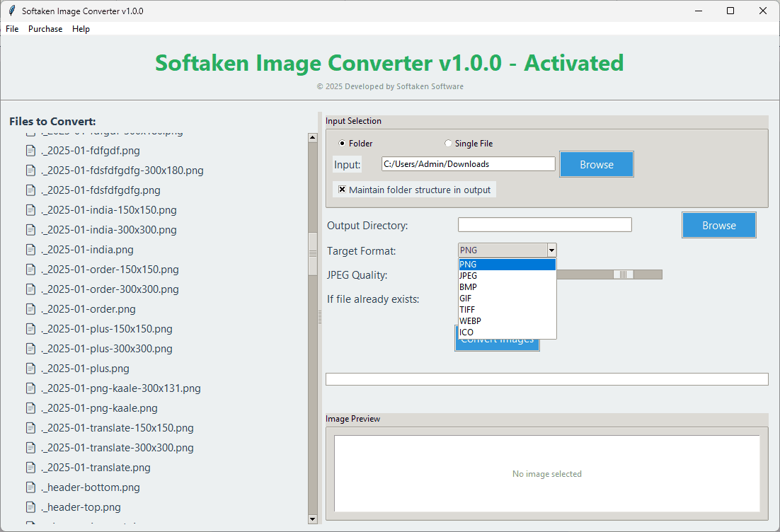Select file ._2025-01-png-kaale.png in list
The image size is (780, 532).
point(100,408)
